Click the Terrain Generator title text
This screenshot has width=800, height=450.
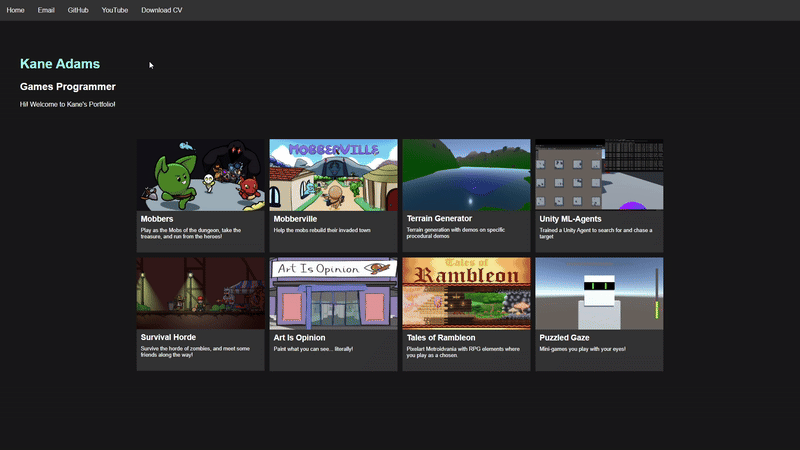coord(439,218)
